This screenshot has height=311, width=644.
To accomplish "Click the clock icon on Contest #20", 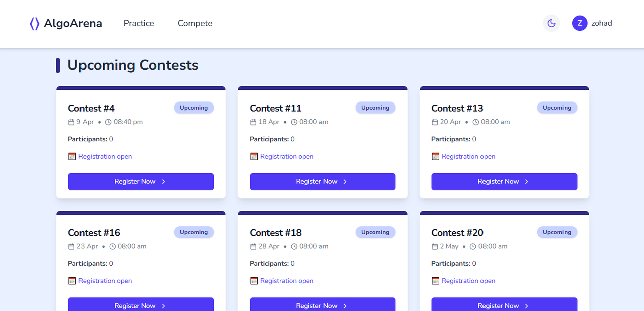I will point(473,247).
